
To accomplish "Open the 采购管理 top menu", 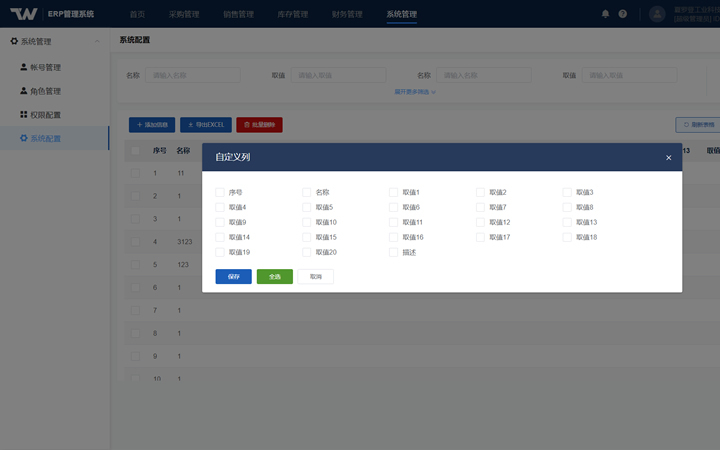I will pos(184,14).
